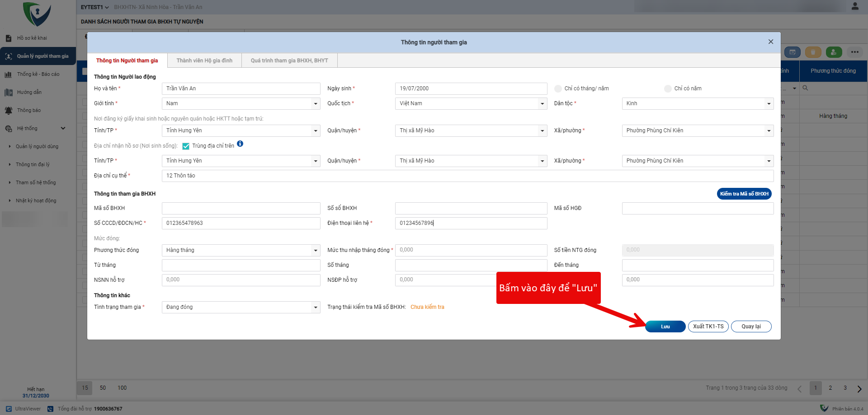Viewport: 868px width, 415px height.
Task: Click the Mã số BHXH input field
Action: pyautogui.click(x=241, y=208)
